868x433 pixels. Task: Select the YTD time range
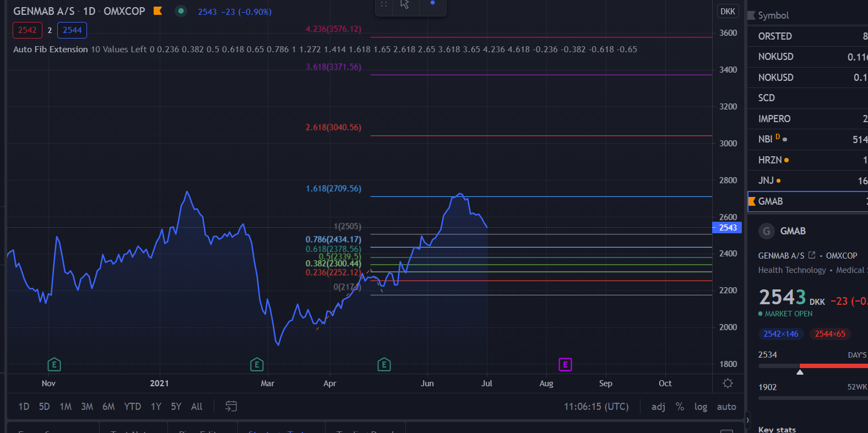(x=132, y=407)
